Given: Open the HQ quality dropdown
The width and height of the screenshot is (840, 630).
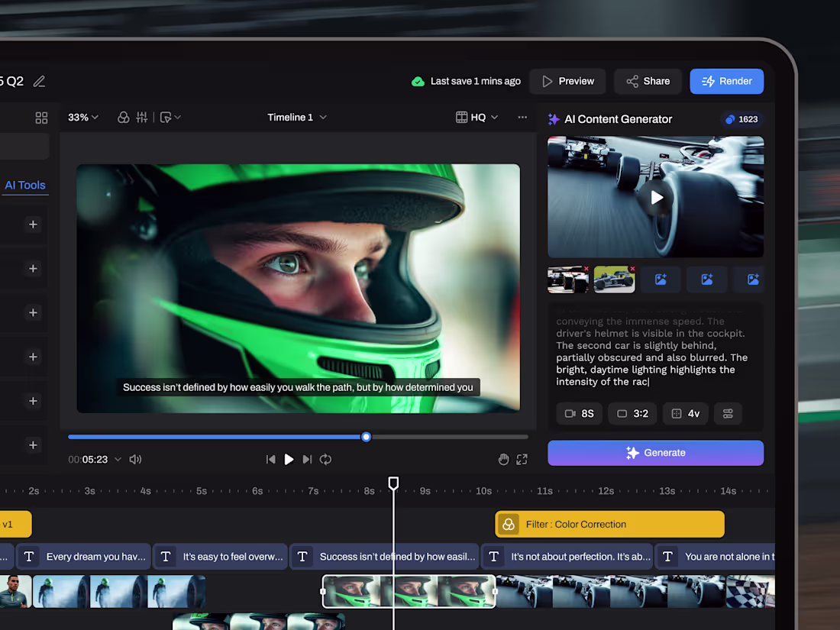Looking at the screenshot, I should 476,118.
